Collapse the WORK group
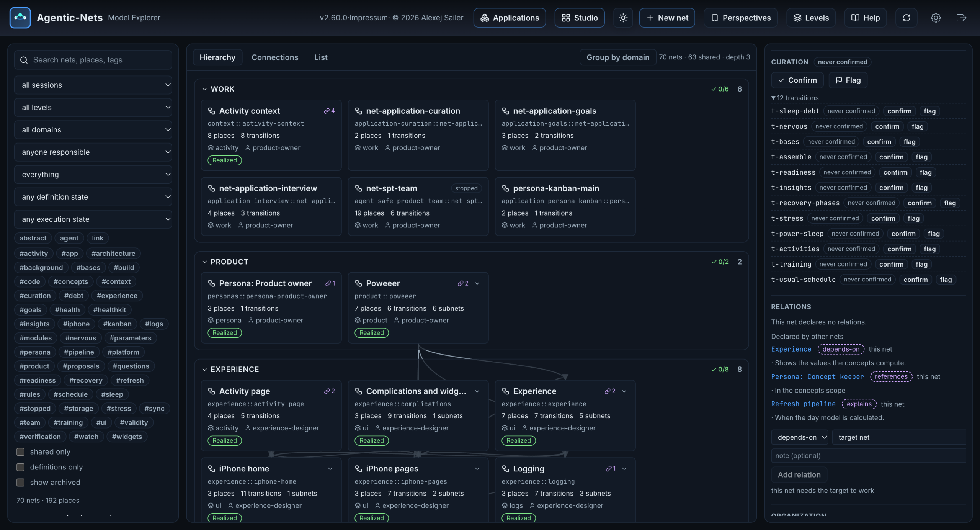980x530 pixels. [204, 89]
